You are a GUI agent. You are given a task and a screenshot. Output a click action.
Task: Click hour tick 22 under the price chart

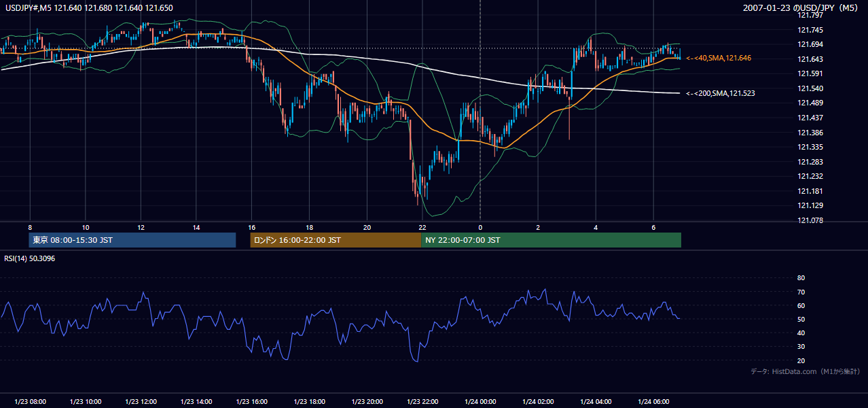(x=422, y=227)
